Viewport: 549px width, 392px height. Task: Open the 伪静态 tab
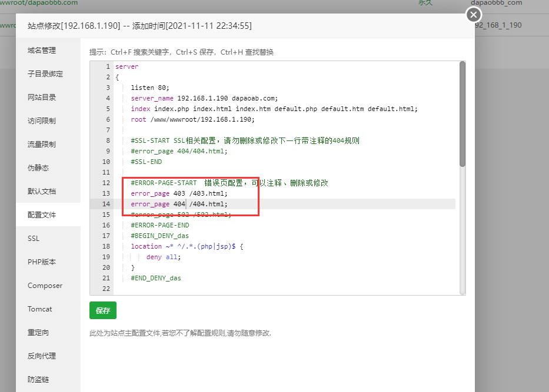click(38, 168)
